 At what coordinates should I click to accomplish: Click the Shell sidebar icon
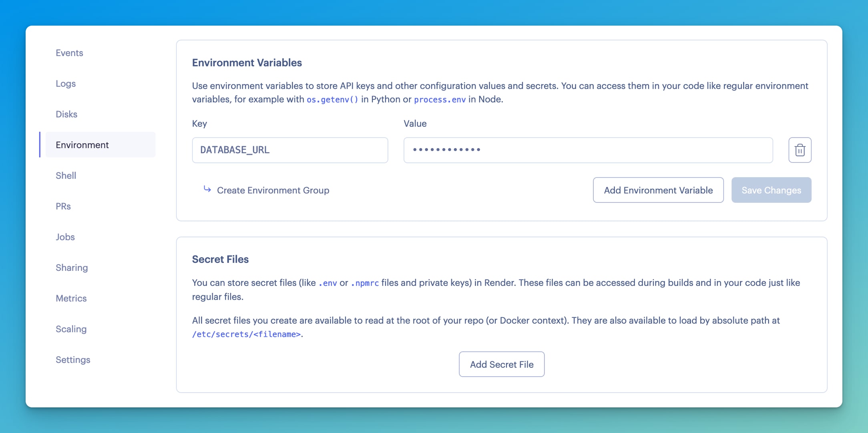65,175
